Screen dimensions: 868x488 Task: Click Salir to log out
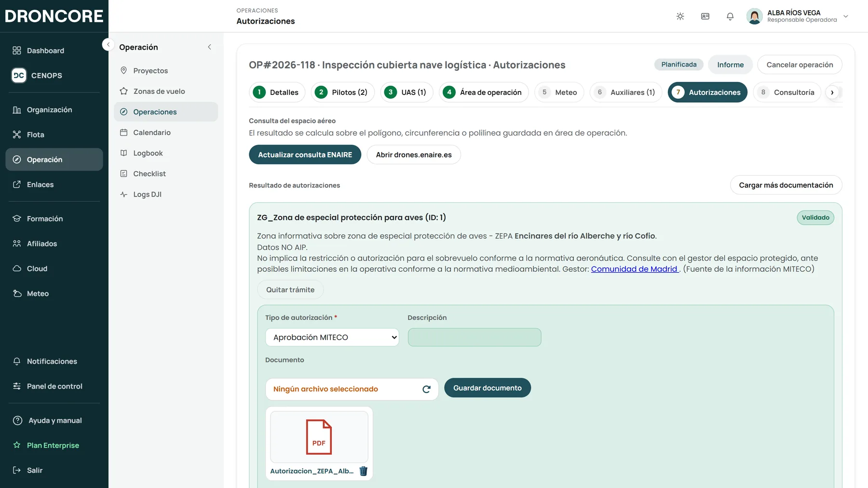click(54, 470)
